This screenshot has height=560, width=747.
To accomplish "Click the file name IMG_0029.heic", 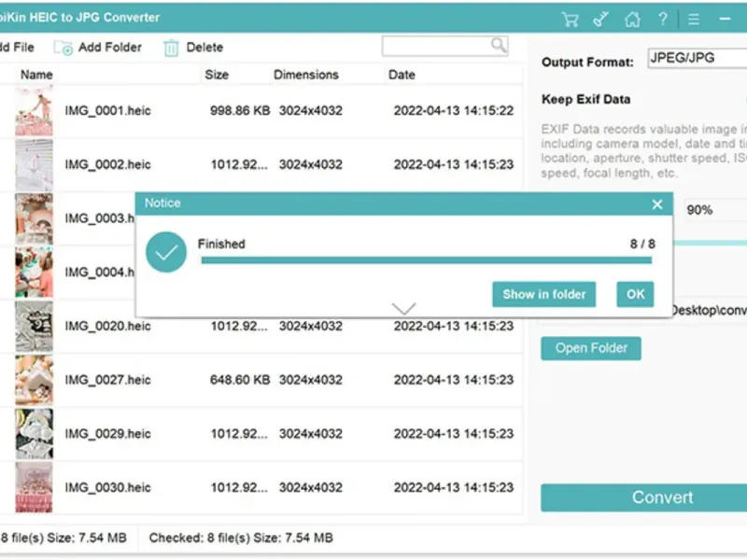I will [107, 434].
